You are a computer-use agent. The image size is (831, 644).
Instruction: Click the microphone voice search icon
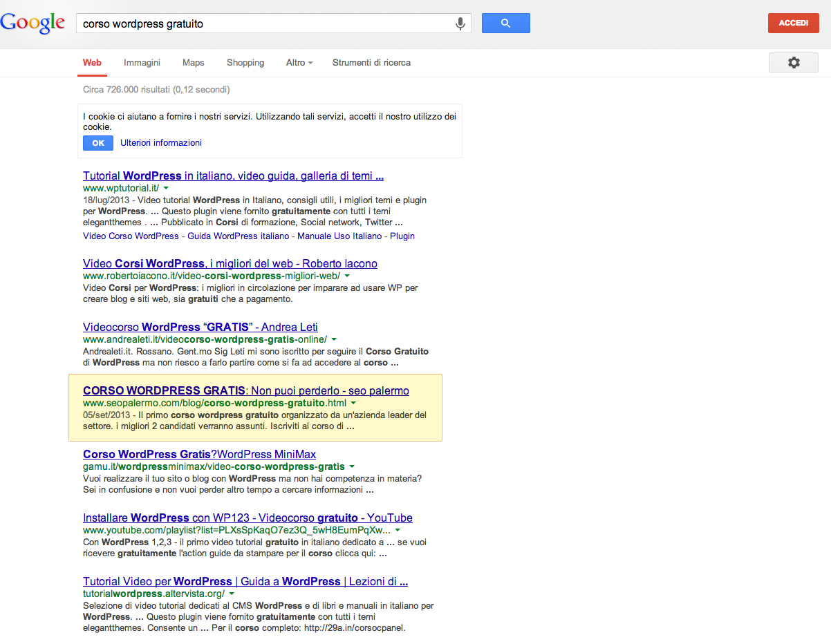coord(460,23)
